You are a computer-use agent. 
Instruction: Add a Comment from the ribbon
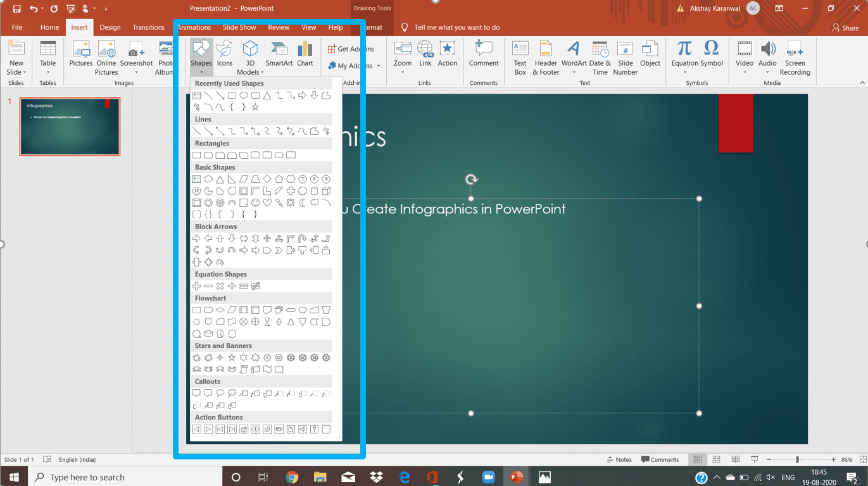pos(484,54)
